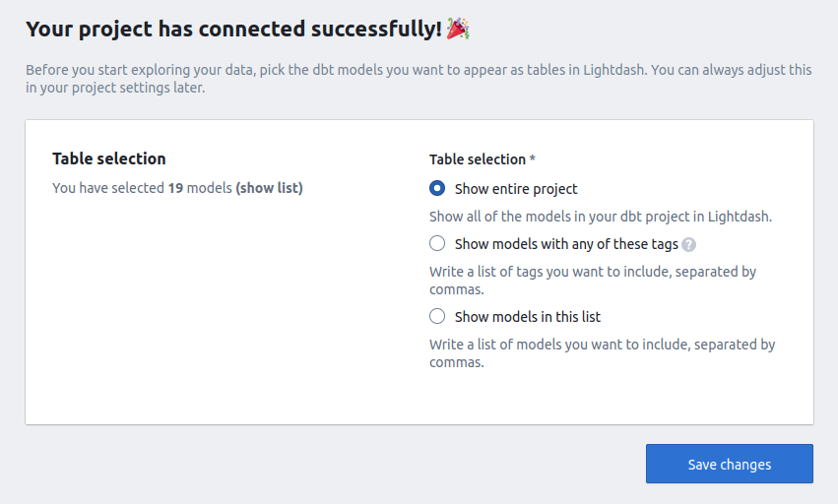838x504 pixels.
Task: Click the 19 models count text
Action: [200, 188]
